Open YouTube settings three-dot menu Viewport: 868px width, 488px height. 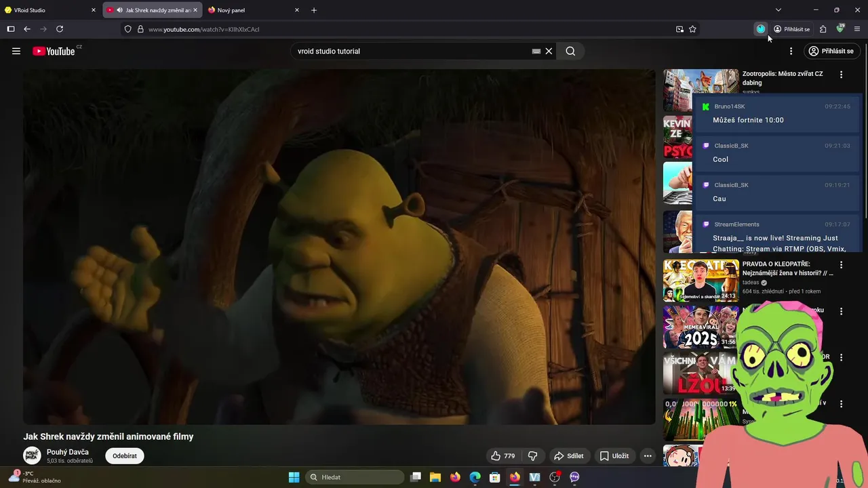[791, 51]
